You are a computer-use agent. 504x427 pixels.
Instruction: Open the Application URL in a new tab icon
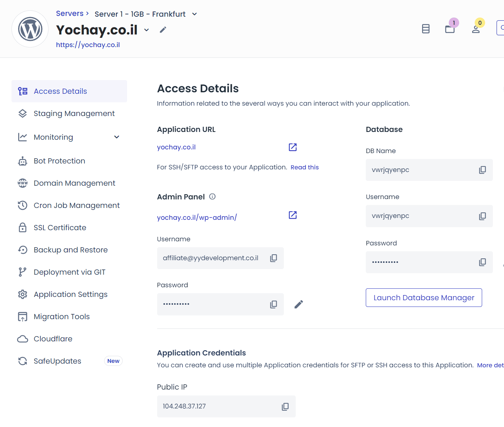tap(293, 147)
